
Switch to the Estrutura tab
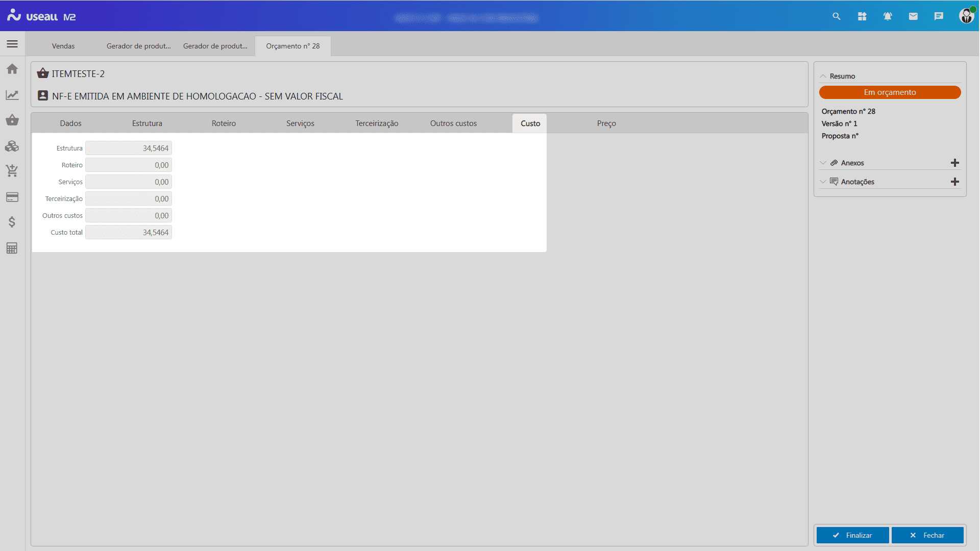pyautogui.click(x=147, y=123)
